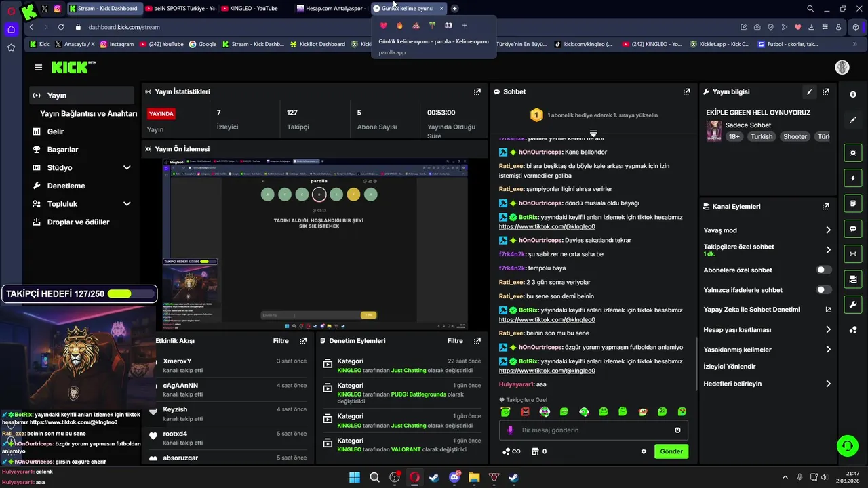Click the browser address bar
Image resolution: width=868 pixels, height=488 pixels.
(x=407, y=27)
